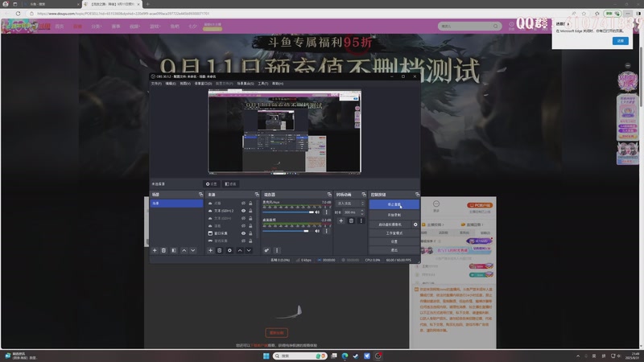Pop out the Scenes dock using header icon

200,195
